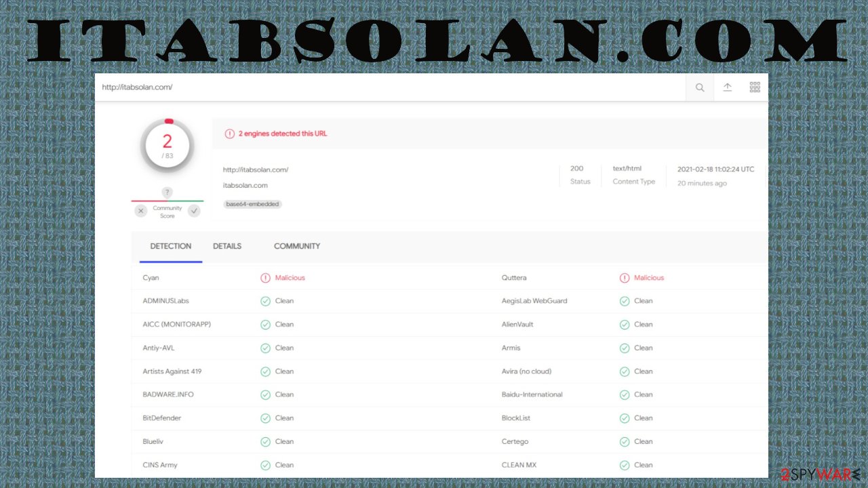This screenshot has width=868, height=488.
Task: Click the Cyan engine name
Action: tap(151, 278)
